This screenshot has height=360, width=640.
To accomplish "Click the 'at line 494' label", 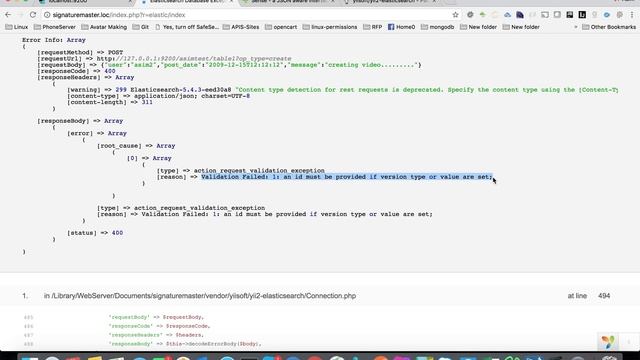I will (x=589, y=296).
